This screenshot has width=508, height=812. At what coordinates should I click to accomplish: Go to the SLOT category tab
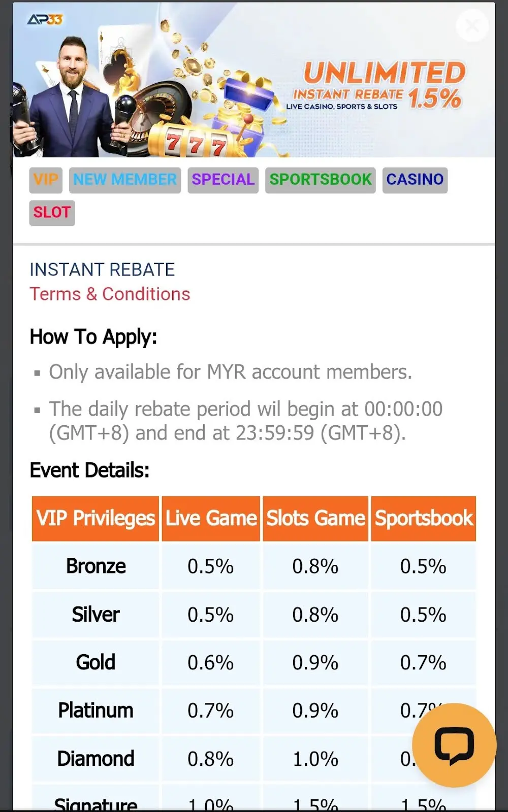click(x=52, y=212)
